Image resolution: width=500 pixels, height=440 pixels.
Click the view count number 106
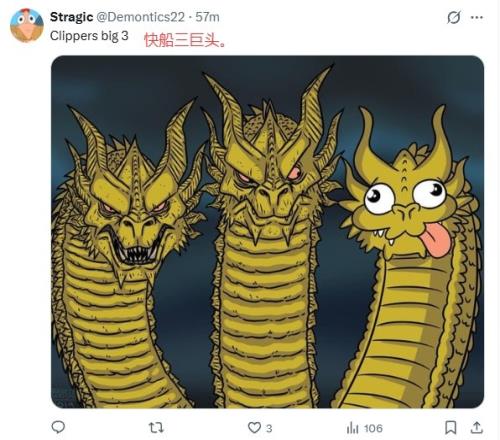click(373, 428)
